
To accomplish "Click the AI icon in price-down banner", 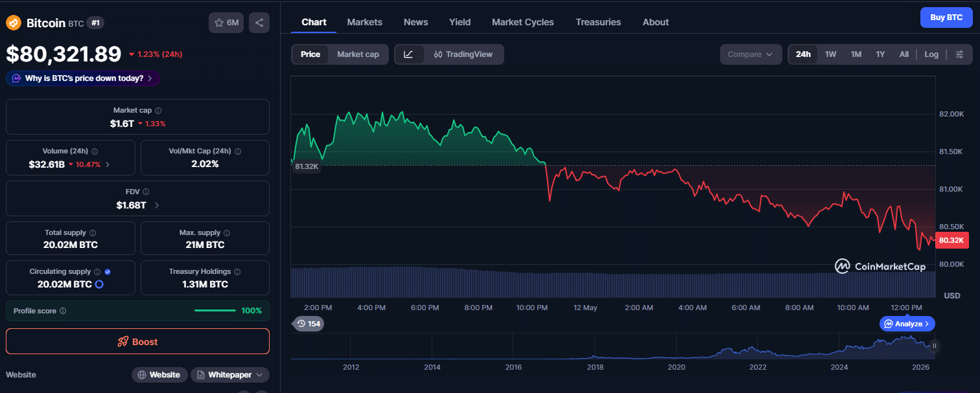I will coord(16,78).
